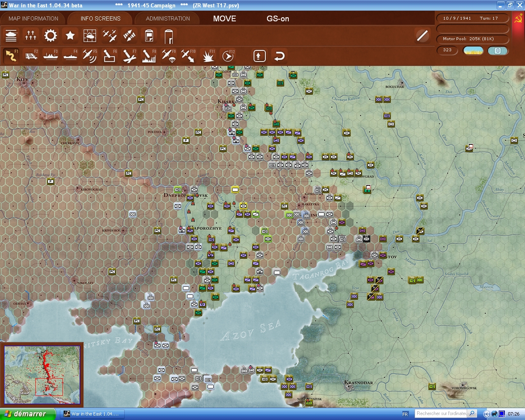Select the F6 Bomb Unit mode icon
This screenshot has height=420, width=525.
pos(110,56)
